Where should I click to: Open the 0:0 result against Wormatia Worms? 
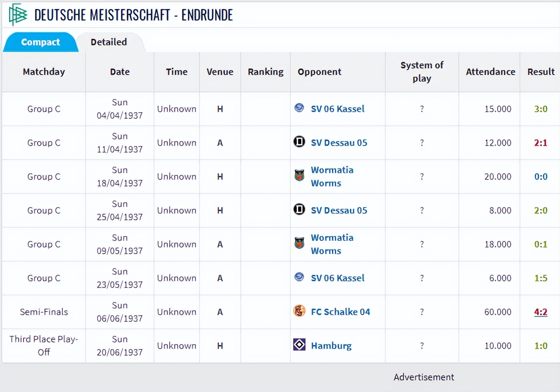[541, 177]
